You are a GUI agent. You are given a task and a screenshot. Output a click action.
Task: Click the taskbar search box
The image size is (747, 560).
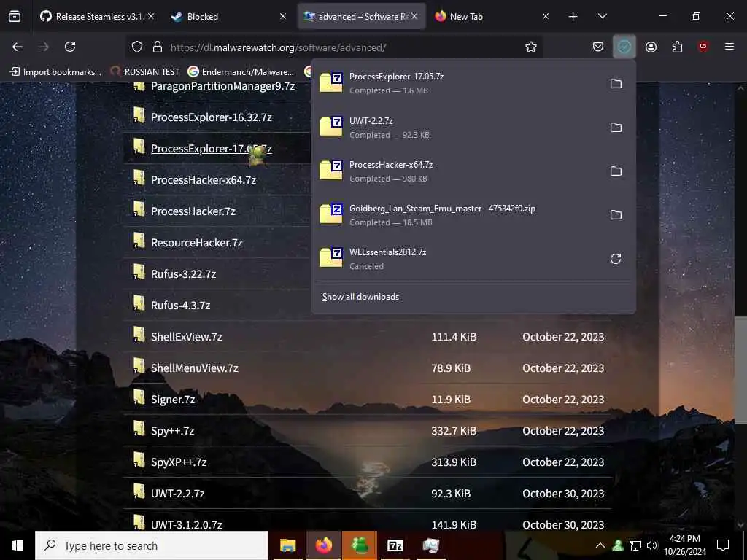coord(152,545)
